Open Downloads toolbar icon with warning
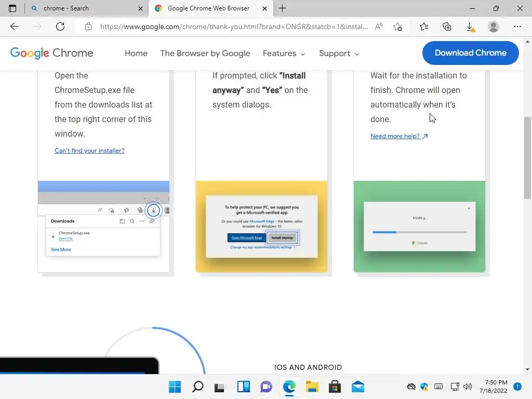The width and height of the screenshot is (532, 399). [x=470, y=27]
